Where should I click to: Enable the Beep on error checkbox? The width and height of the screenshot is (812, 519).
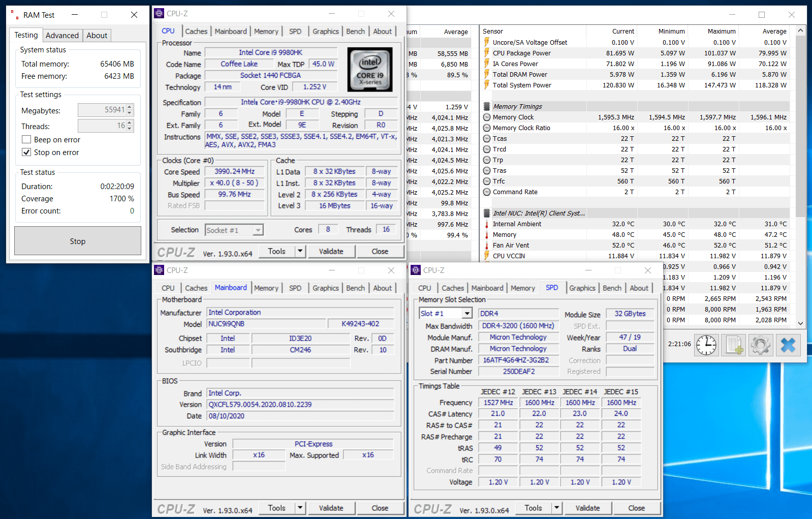click(27, 140)
